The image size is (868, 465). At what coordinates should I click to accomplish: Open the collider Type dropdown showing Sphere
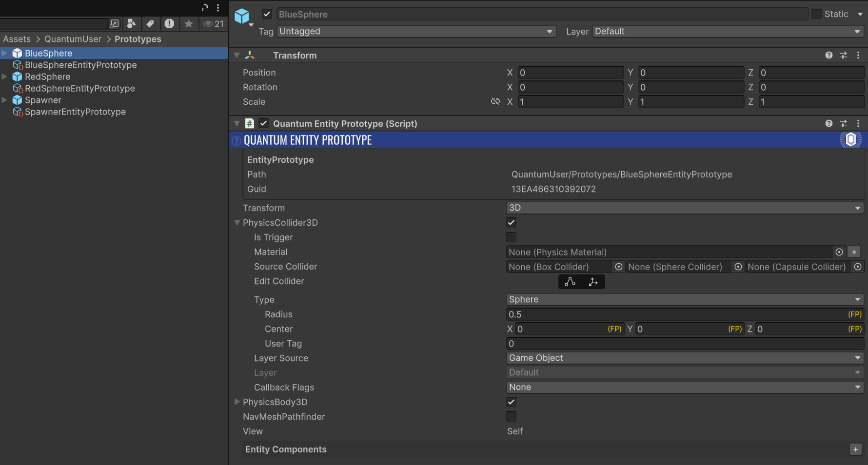(685, 299)
